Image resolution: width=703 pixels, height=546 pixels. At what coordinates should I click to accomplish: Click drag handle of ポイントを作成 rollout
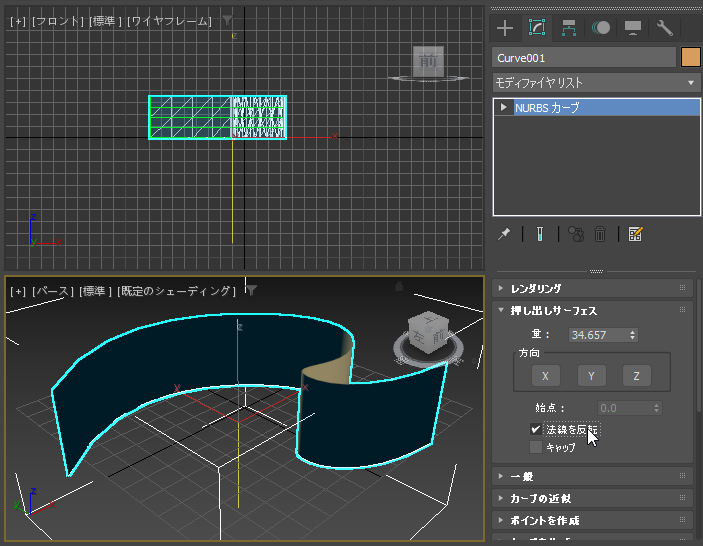(682, 520)
